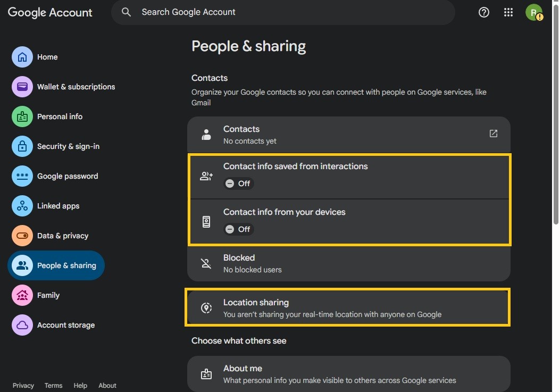Click the Off status chip under from your devices
This screenshot has height=392, width=560.
click(239, 229)
